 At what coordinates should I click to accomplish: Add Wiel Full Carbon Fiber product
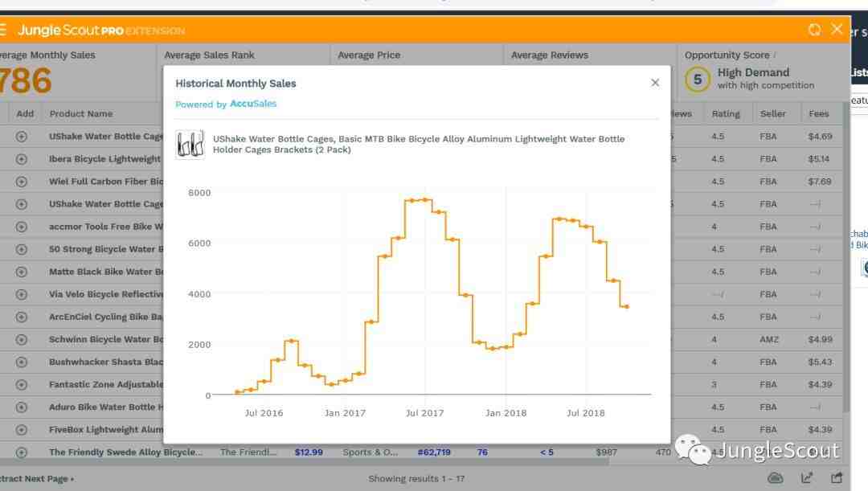coord(22,182)
